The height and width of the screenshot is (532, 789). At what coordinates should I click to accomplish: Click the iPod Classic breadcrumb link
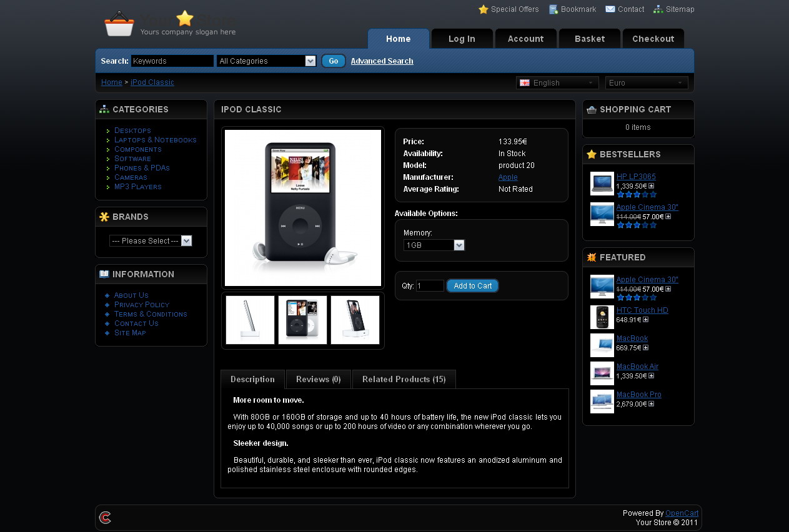point(152,82)
